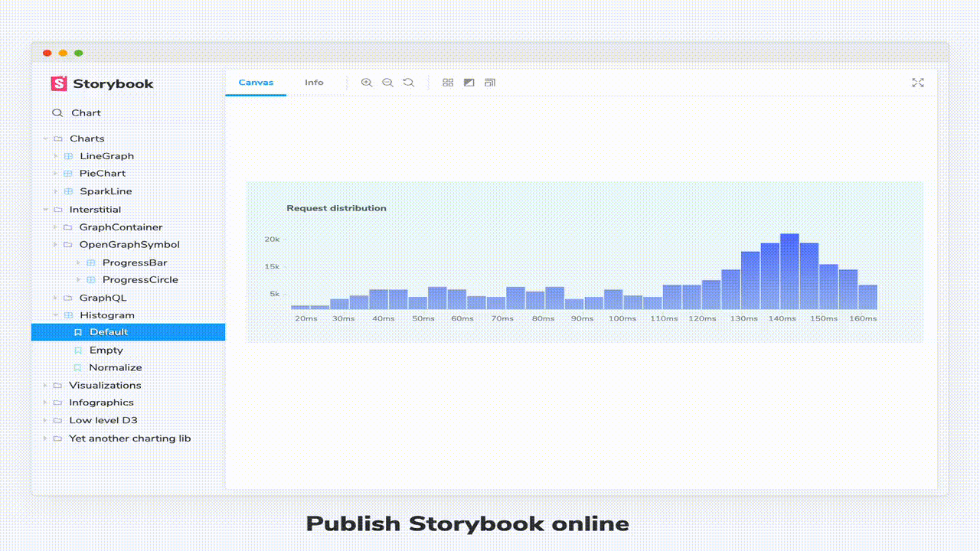Click the green maximize window button

[x=78, y=53]
